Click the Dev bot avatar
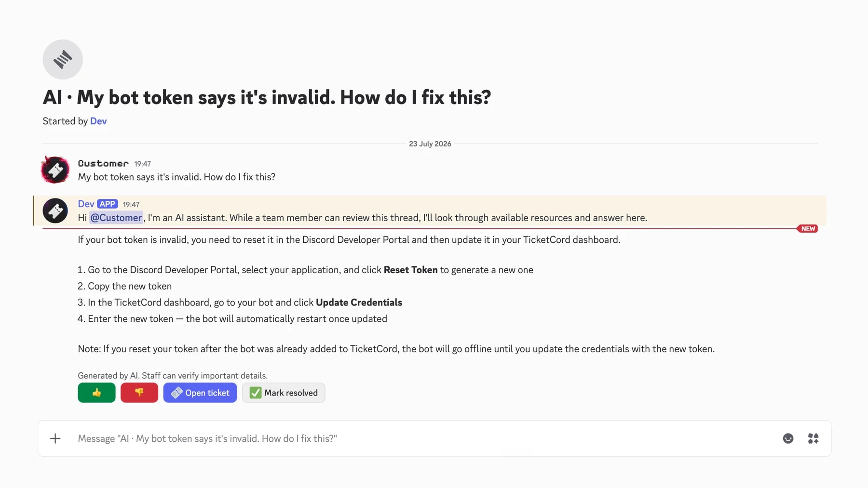868x488 pixels. (x=55, y=211)
